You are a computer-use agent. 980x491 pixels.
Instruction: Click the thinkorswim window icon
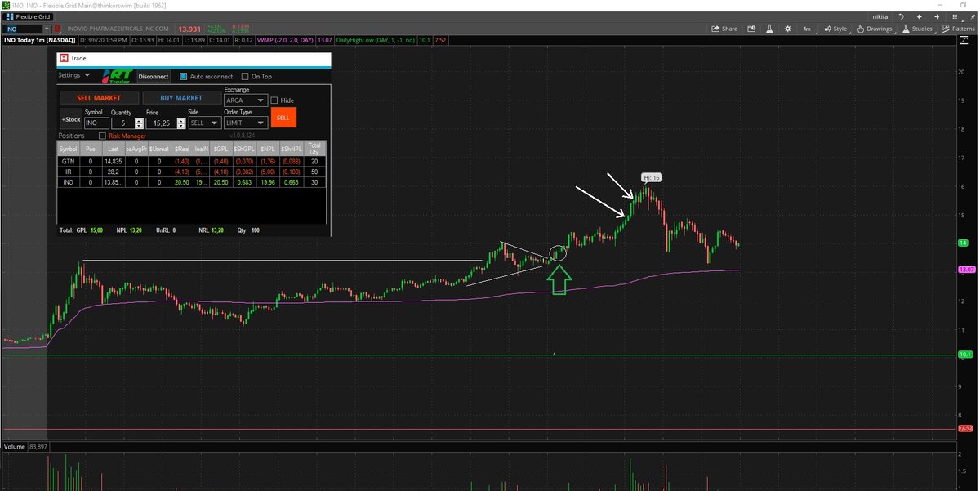click(x=5, y=5)
